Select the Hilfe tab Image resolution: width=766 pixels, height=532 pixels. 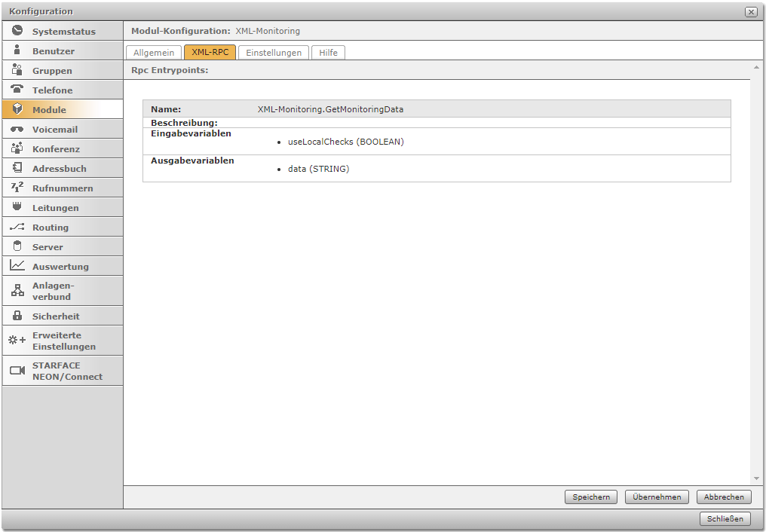328,53
